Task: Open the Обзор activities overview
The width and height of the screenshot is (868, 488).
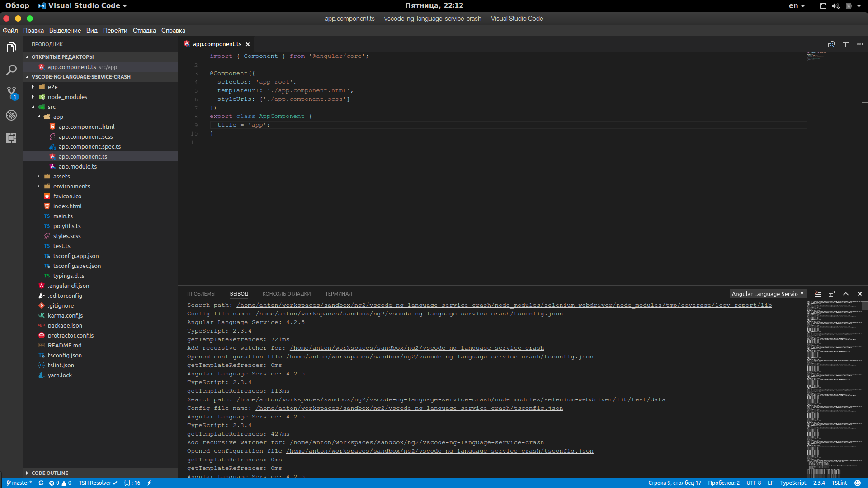Action: [17, 6]
